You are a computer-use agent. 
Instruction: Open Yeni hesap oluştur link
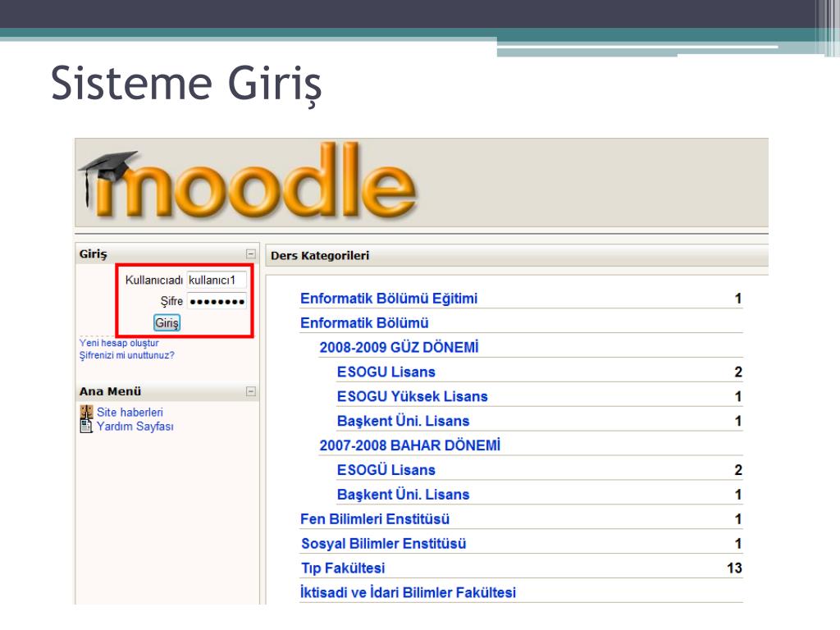coord(119,343)
